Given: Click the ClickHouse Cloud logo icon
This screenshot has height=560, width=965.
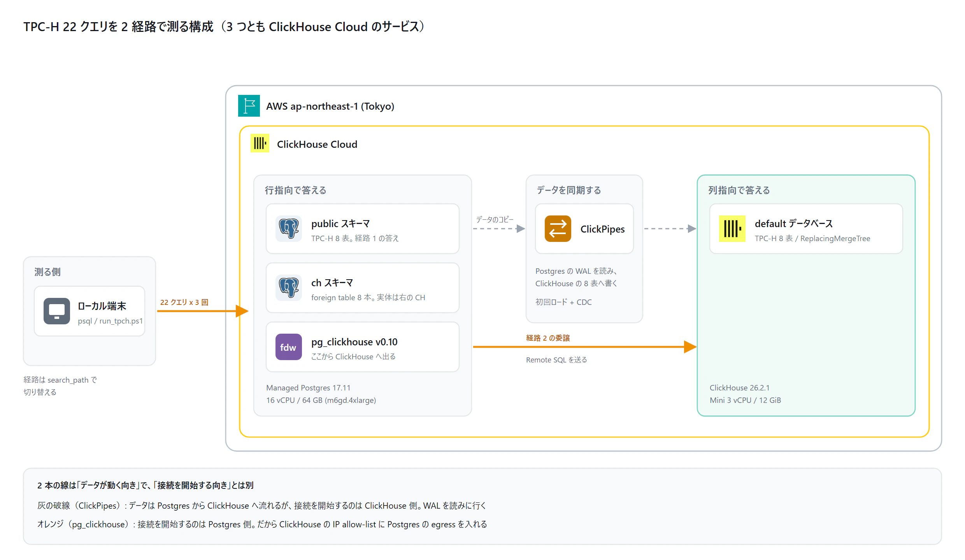Looking at the screenshot, I should pyautogui.click(x=260, y=143).
